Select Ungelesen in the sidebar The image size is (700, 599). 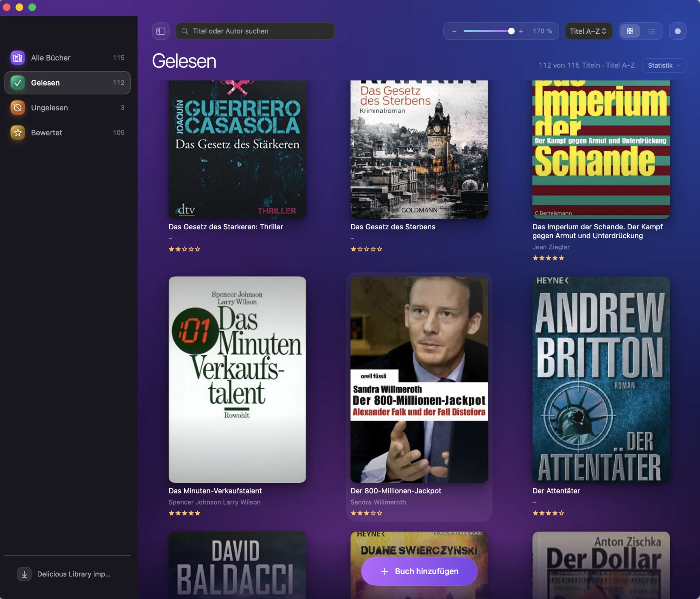pos(68,108)
